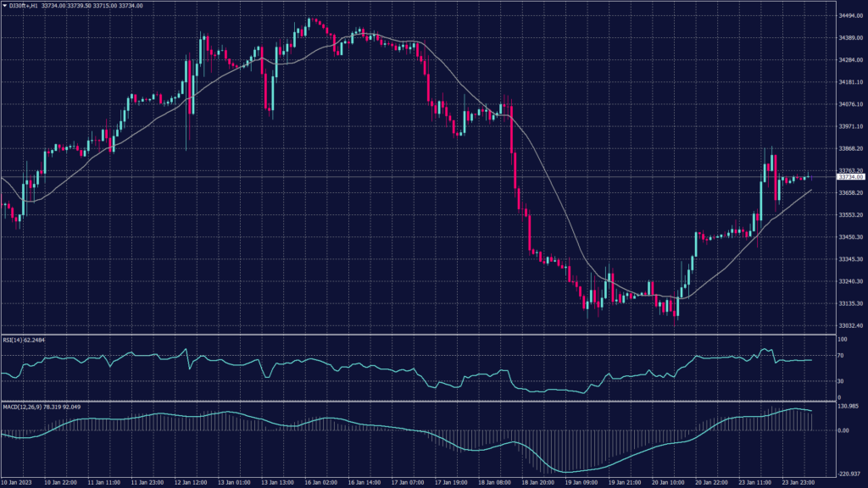Click the current price tag 33734.00

(x=850, y=177)
